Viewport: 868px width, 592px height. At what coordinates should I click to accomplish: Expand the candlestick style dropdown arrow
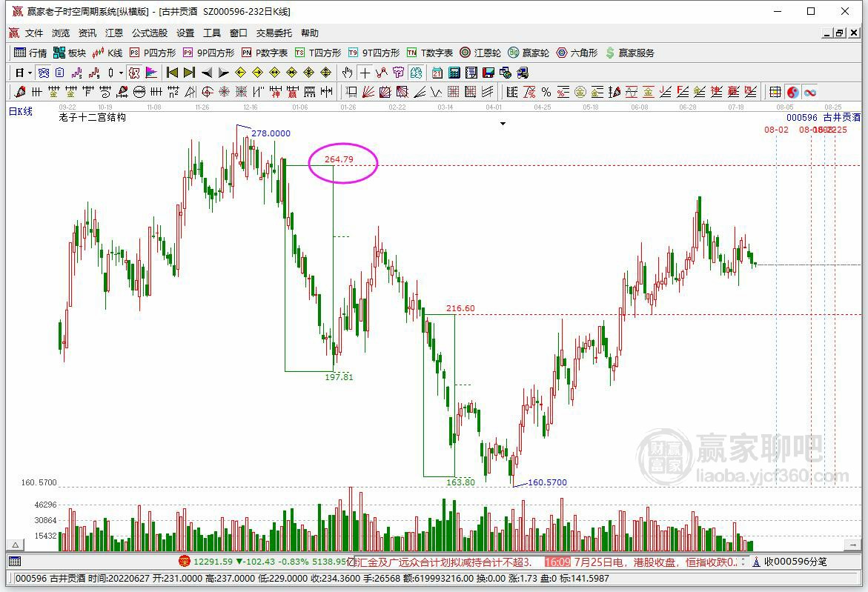(122, 73)
